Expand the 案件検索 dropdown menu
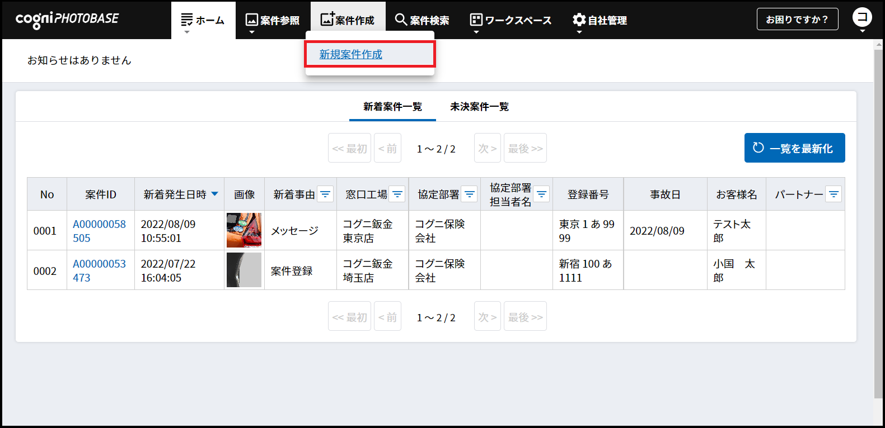The width and height of the screenshot is (885, 428). click(x=421, y=20)
